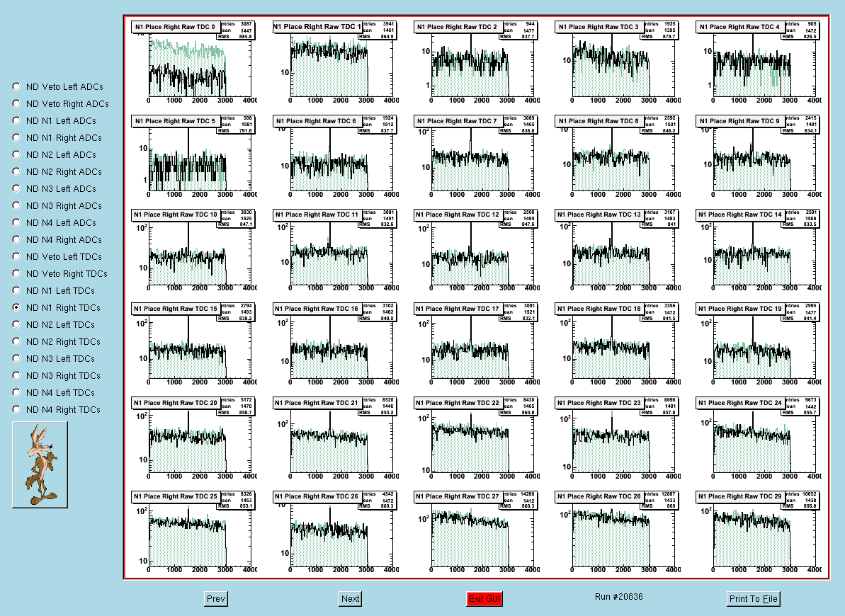Click the coyote cartoon image button
The height and width of the screenshot is (616, 845).
tap(40, 464)
